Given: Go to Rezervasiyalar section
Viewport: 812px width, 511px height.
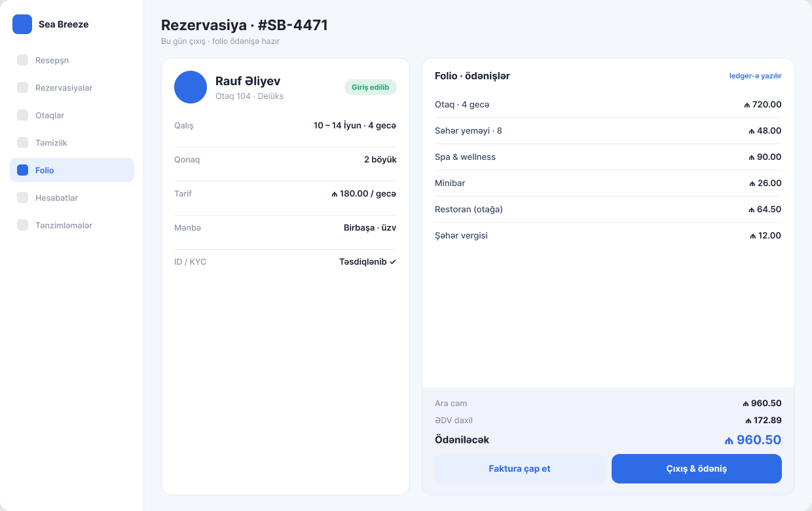Looking at the screenshot, I should coord(72,88).
